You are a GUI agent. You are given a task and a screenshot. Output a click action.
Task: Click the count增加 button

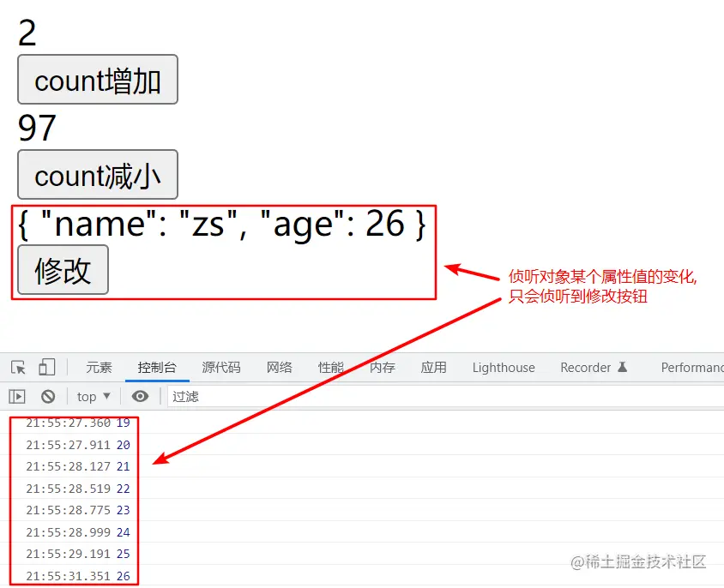(98, 80)
